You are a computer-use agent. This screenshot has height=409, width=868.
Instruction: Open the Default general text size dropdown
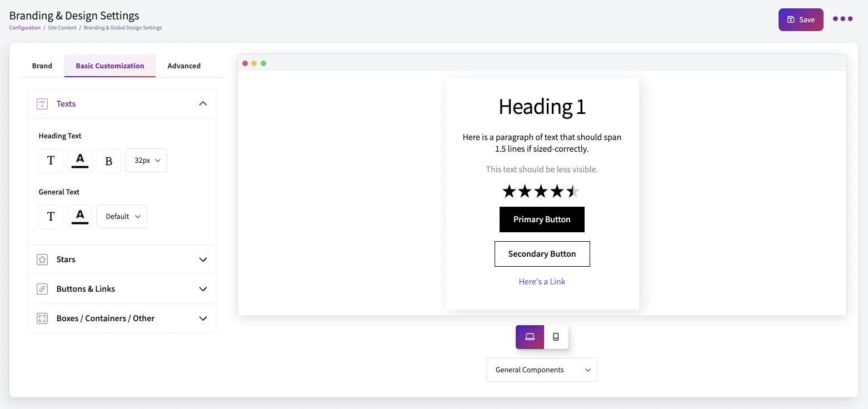(x=122, y=216)
